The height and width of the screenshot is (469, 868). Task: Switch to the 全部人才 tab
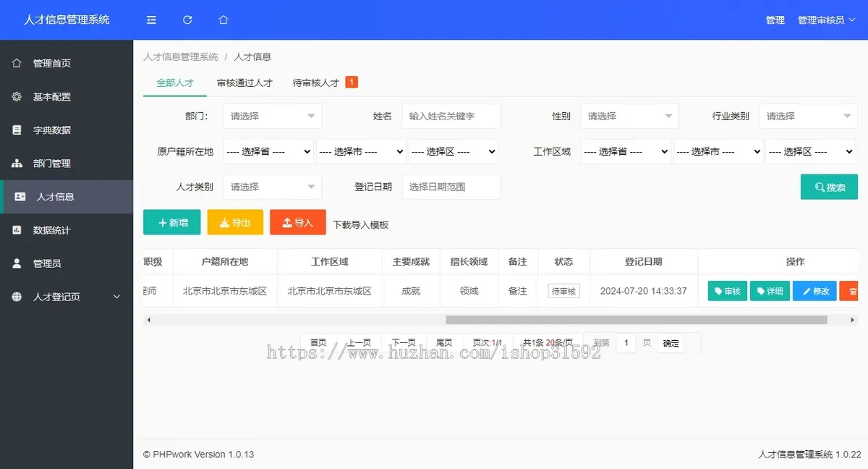coord(175,83)
